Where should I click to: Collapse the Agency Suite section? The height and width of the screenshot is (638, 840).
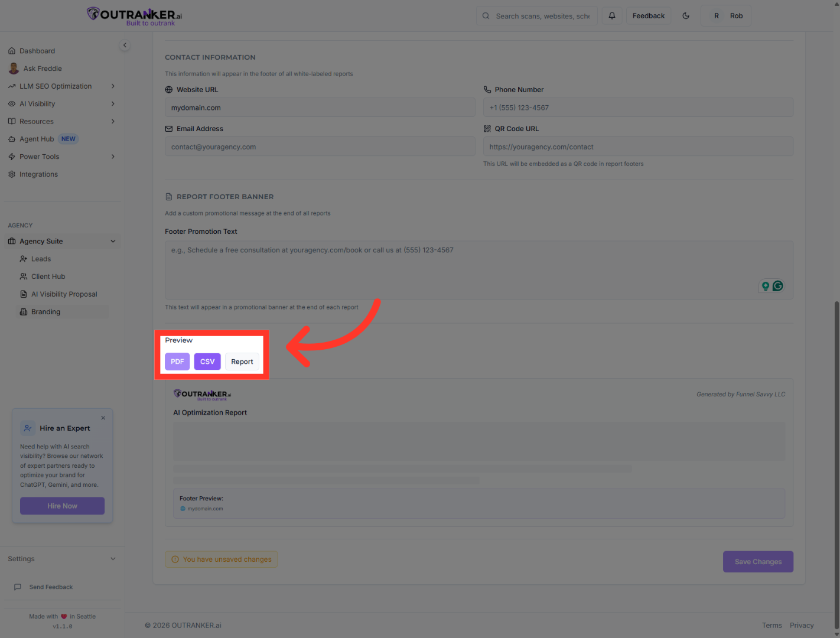click(112, 240)
